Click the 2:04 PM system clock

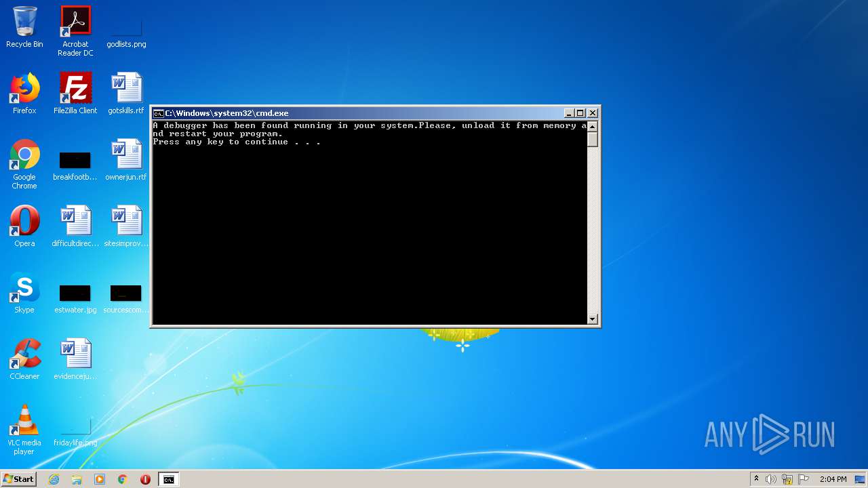pyautogui.click(x=833, y=479)
